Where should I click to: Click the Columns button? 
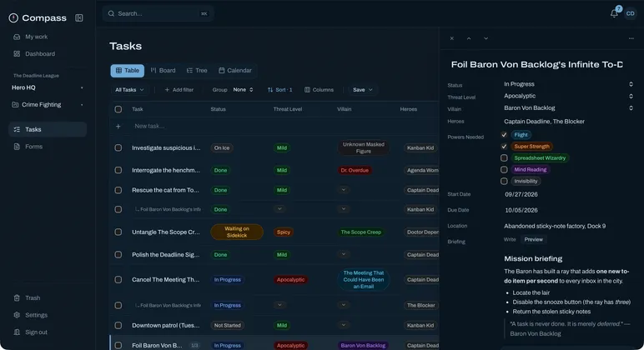click(x=319, y=90)
